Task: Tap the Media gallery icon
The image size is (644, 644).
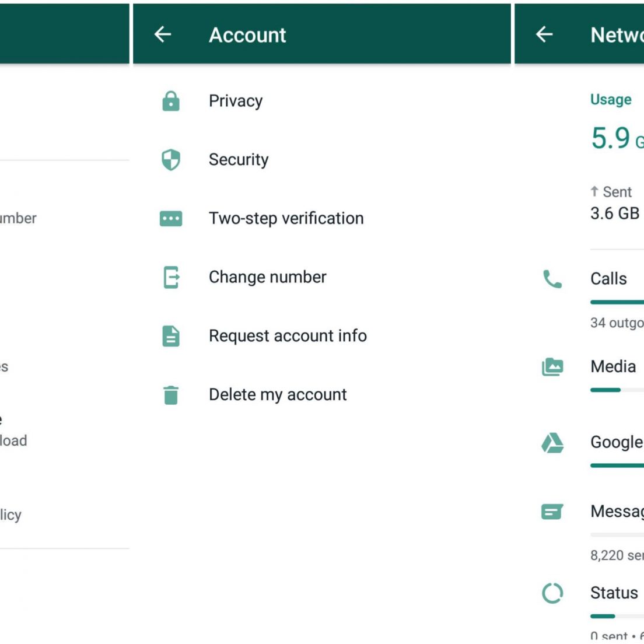Action: click(x=552, y=367)
